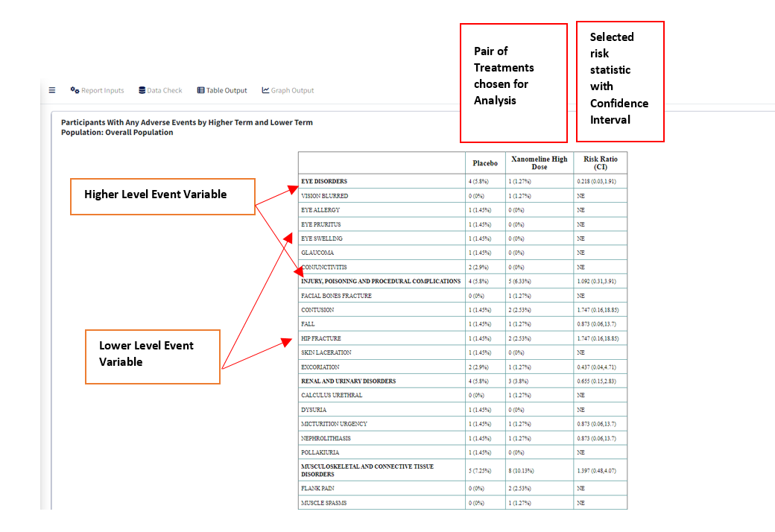Click the Placebo value in the EXCORIATION row

[478, 367]
